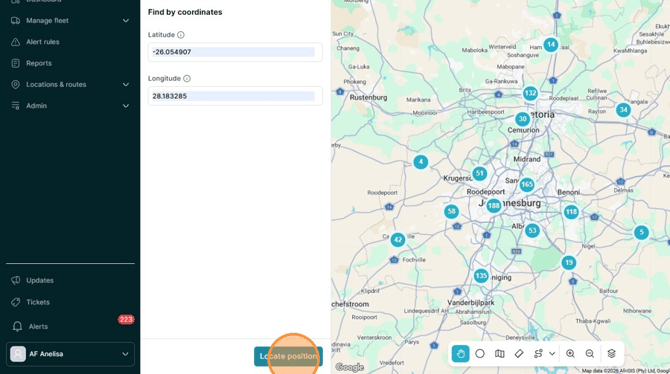The height and width of the screenshot is (374, 670).
Task: Click the Longitude info icon
Action: pyautogui.click(x=187, y=79)
